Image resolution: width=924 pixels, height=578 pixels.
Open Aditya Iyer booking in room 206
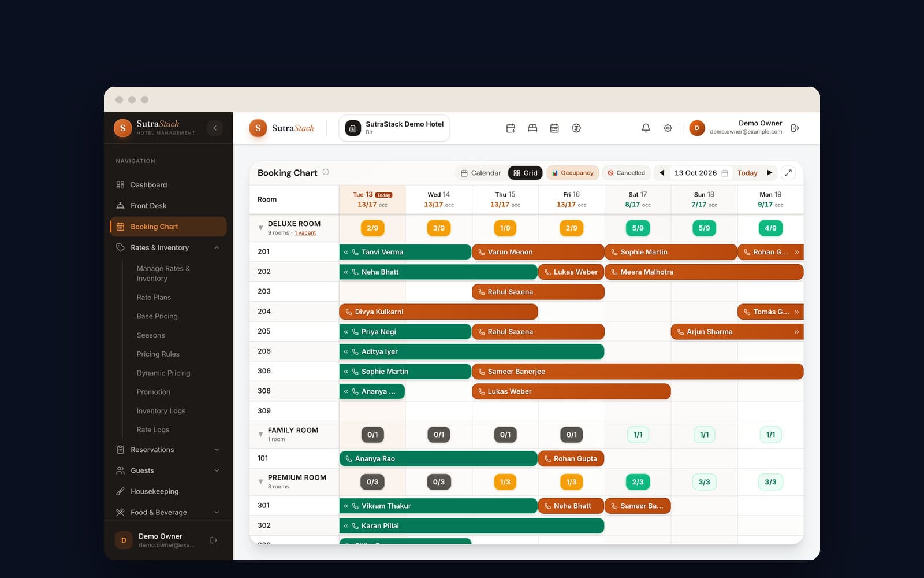click(x=472, y=351)
